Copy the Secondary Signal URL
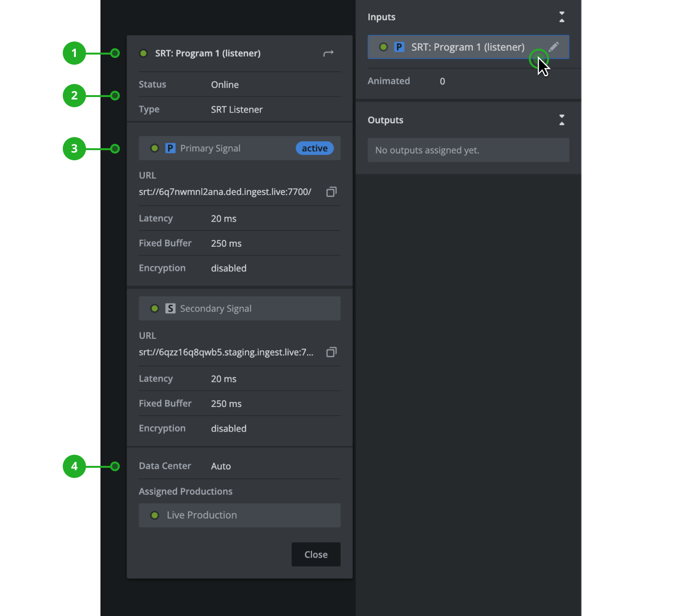Image resolution: width=681 pixels, height=616 pixels. tap(331, 352)
